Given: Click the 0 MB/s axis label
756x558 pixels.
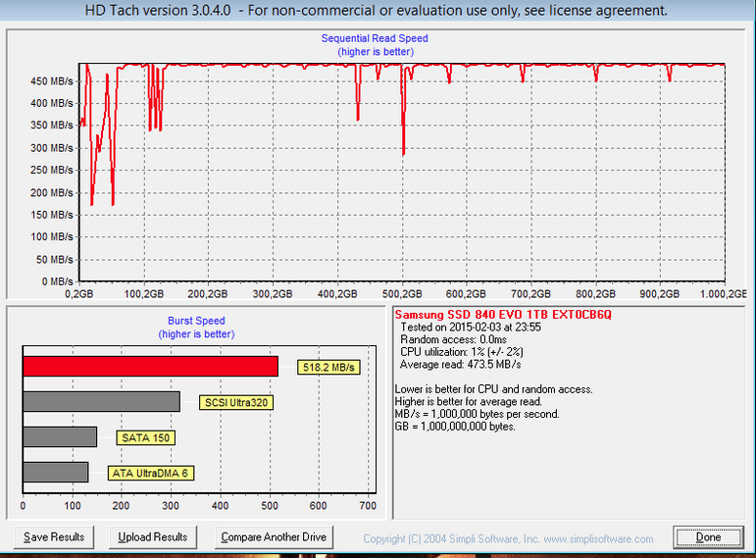Looking at the screenshot, I should pos(58,281).
